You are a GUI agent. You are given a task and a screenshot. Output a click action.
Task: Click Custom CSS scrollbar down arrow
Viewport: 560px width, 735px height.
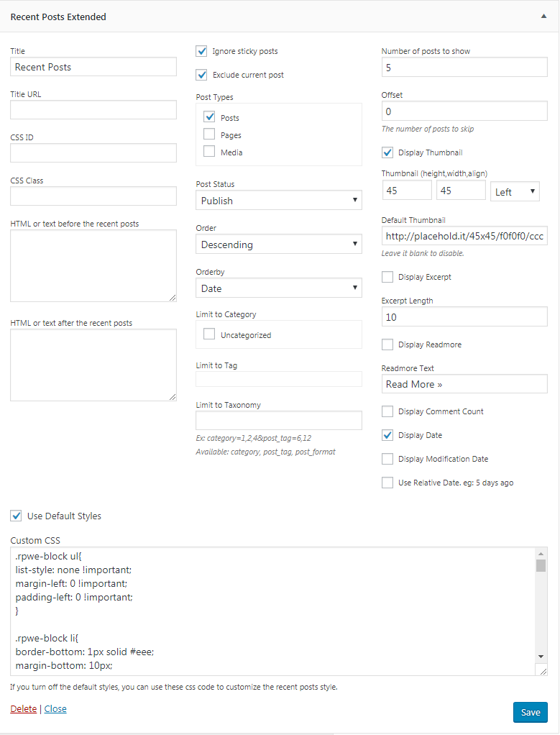tap(541, 657)
